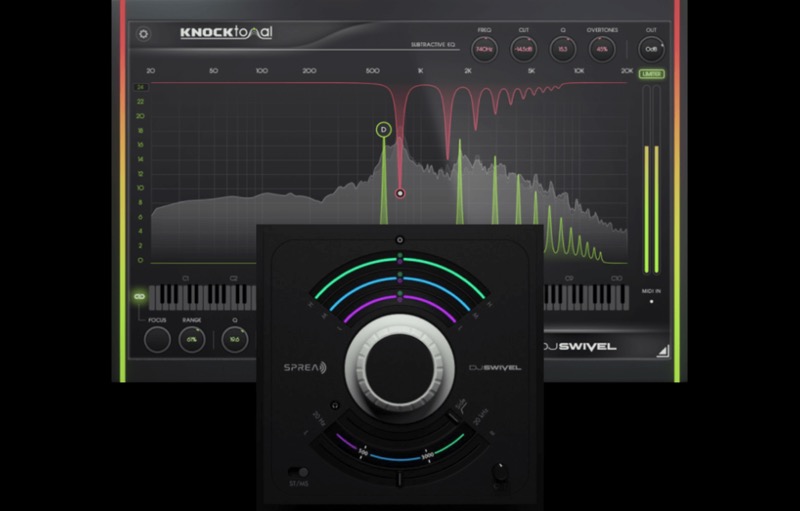
Task: Click the large center Spread dial
Action: point(400,367)
